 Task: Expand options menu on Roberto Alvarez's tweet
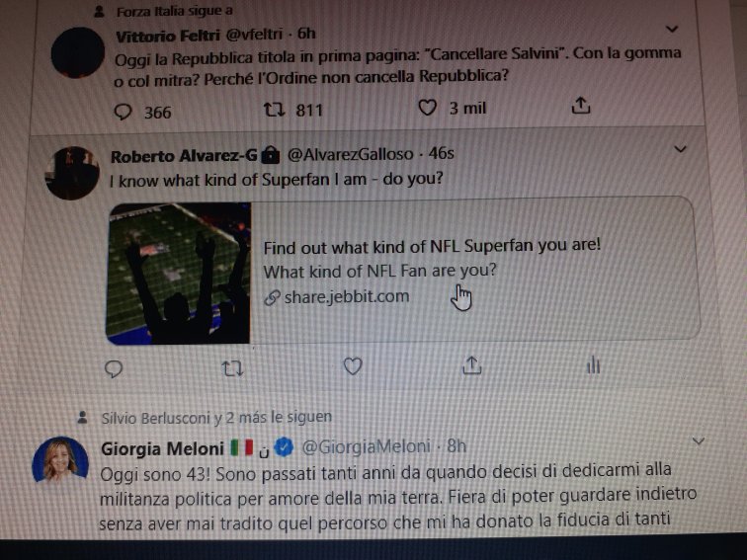(x=680, y=148)
